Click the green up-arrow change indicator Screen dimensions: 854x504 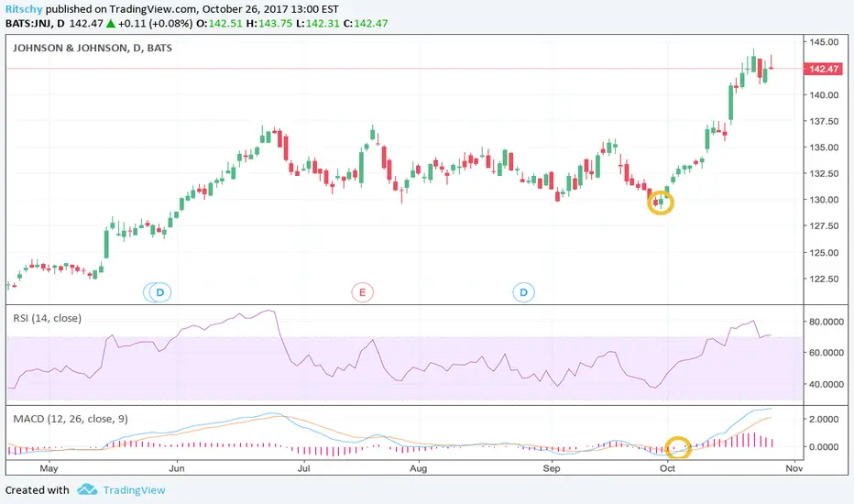tap(111, 24)
